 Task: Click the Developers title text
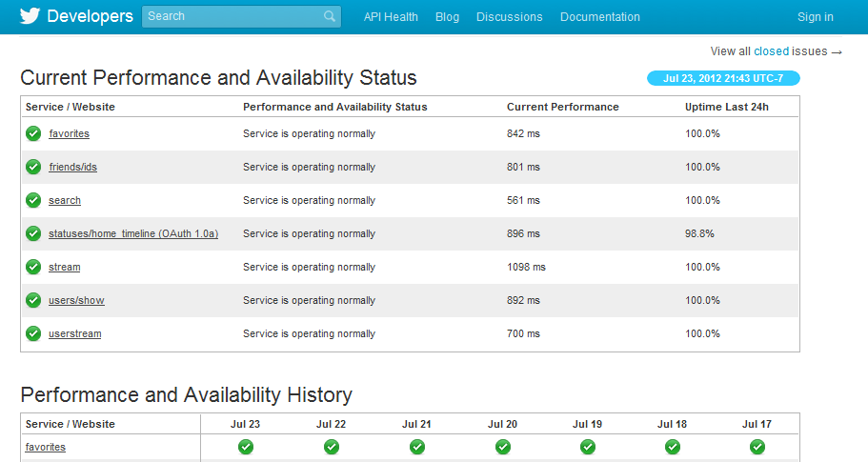click(91, 16)
